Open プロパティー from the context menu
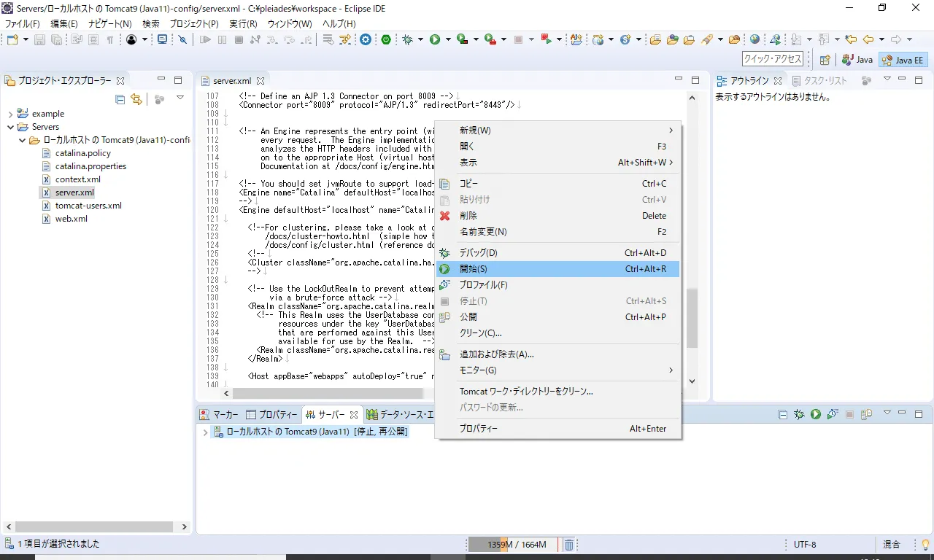The image size is (934, 560). point(558,429)
